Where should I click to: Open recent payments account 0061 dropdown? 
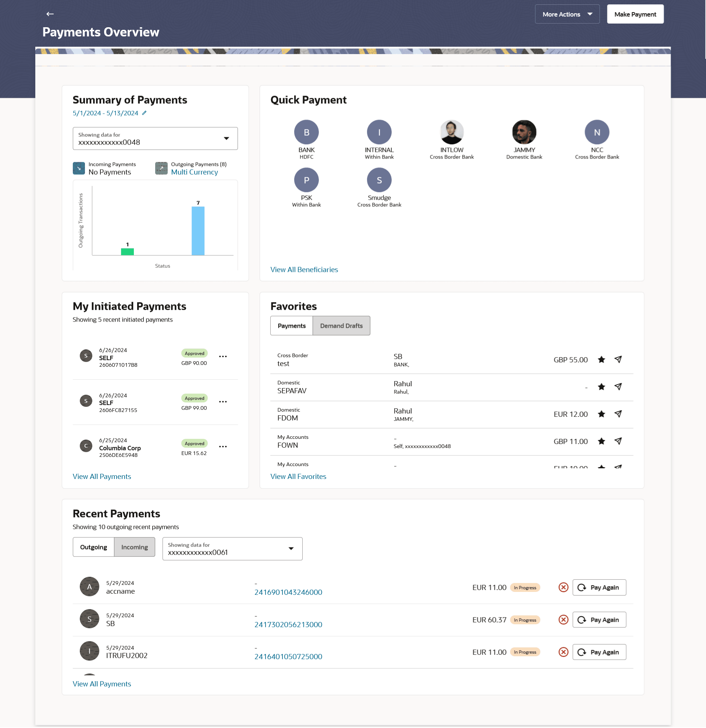click(x=232, y=548)
